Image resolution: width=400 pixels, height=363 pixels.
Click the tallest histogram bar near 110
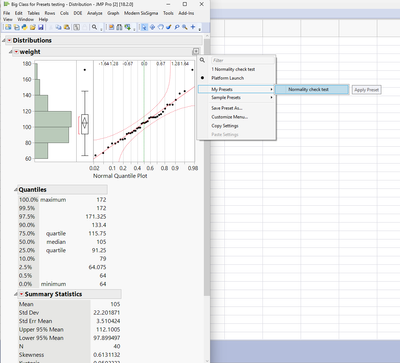coord(53,119)
